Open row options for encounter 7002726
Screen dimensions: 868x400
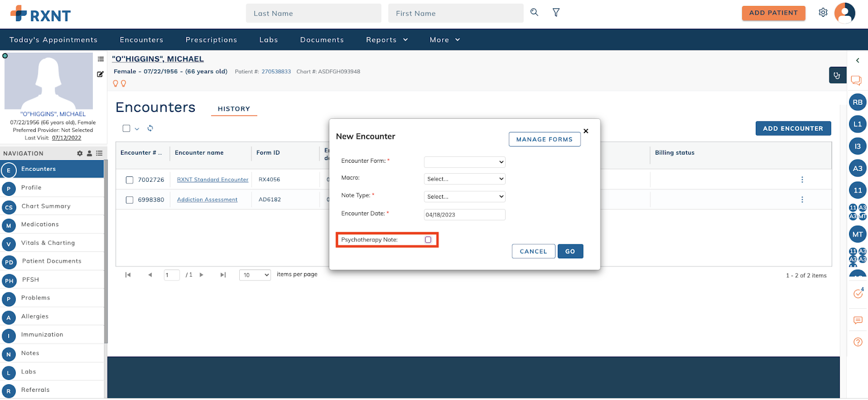point(802,180)
